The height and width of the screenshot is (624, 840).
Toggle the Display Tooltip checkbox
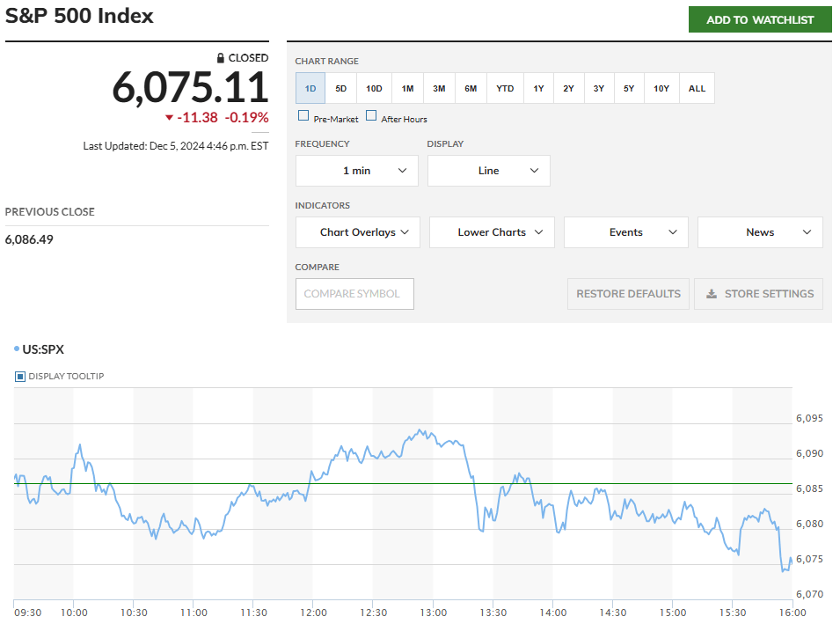20,377
